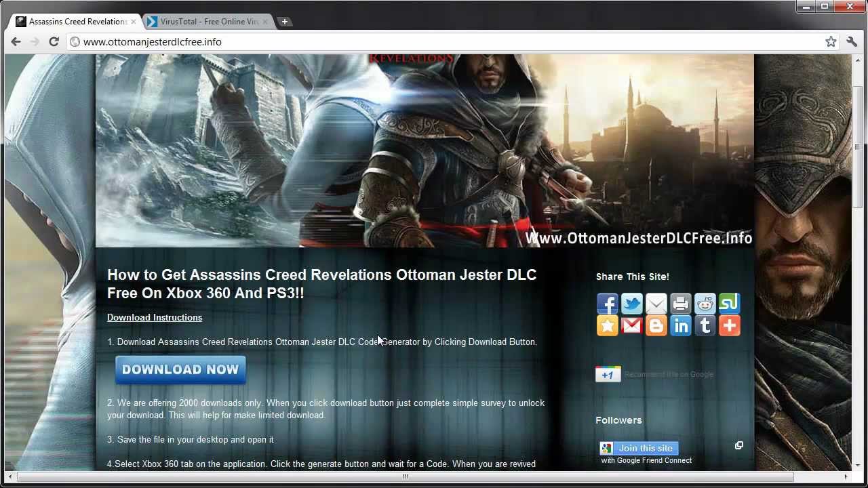Click the printer share icon
Viewport: 868px width, 488px height.
click(681, 304)
